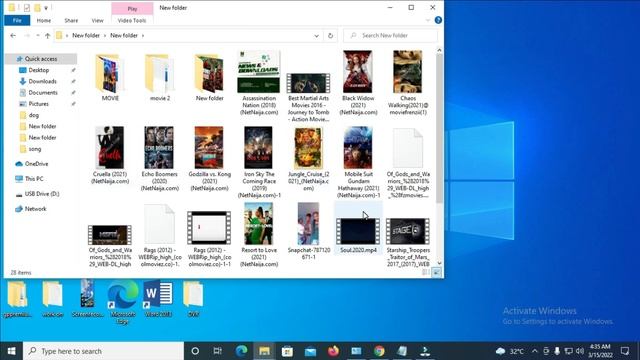Launch Firefox from the taskbar
The height and width of the screenshot is (360, 640).
coord(333,351)
